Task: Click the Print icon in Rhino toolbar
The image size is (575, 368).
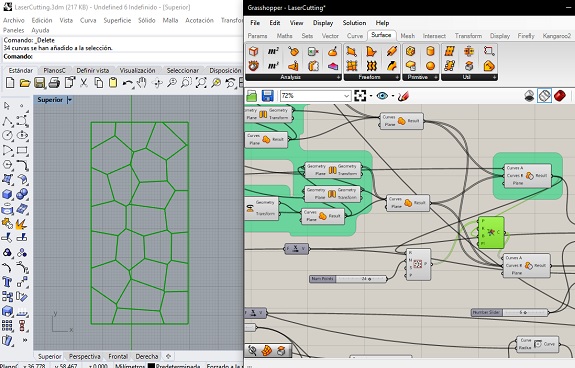Action: coord(54,83)
